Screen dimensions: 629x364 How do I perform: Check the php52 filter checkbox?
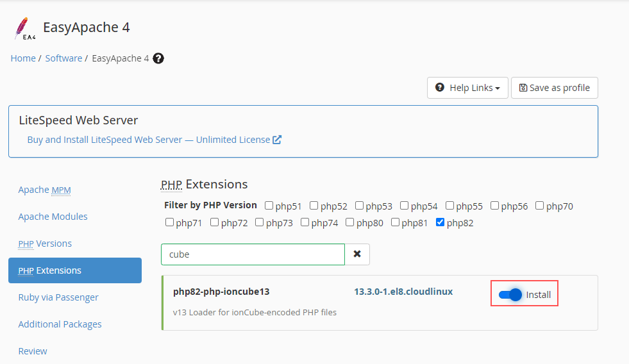click(x=314, y=206)
